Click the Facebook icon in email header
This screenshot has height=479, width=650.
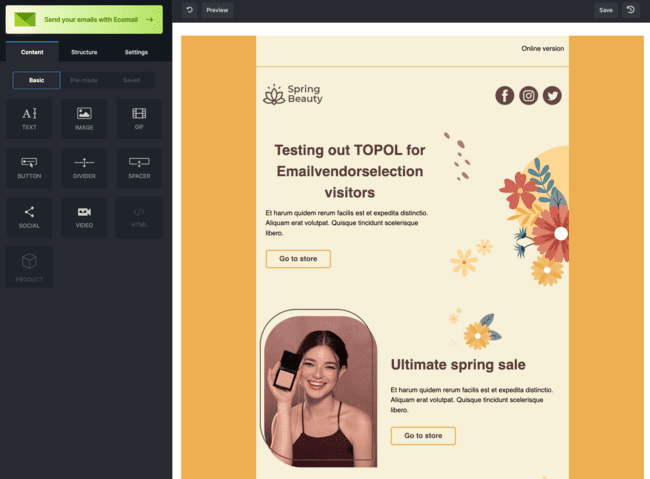coord(504,96)
